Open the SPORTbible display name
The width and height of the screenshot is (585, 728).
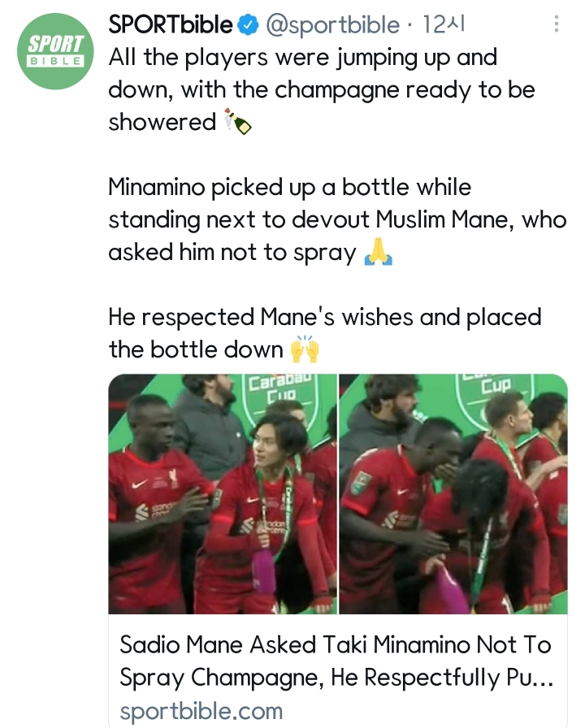pos(171,26)
